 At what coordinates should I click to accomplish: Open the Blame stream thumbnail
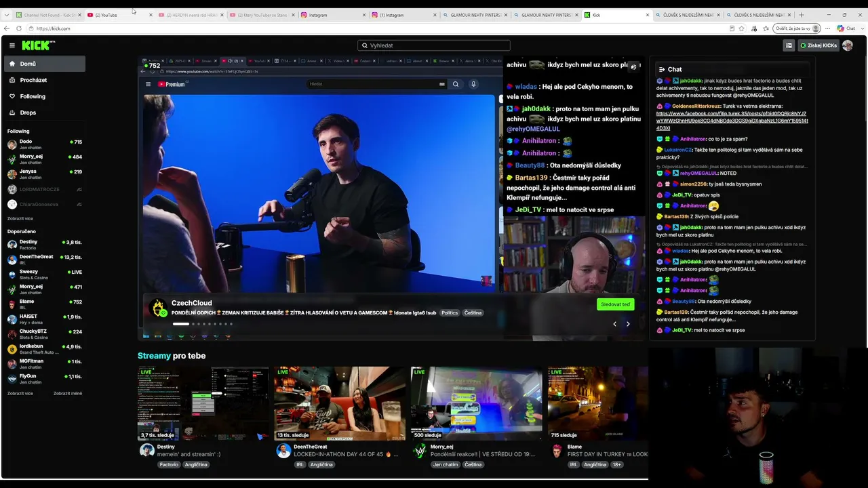[x=597, y=403]
